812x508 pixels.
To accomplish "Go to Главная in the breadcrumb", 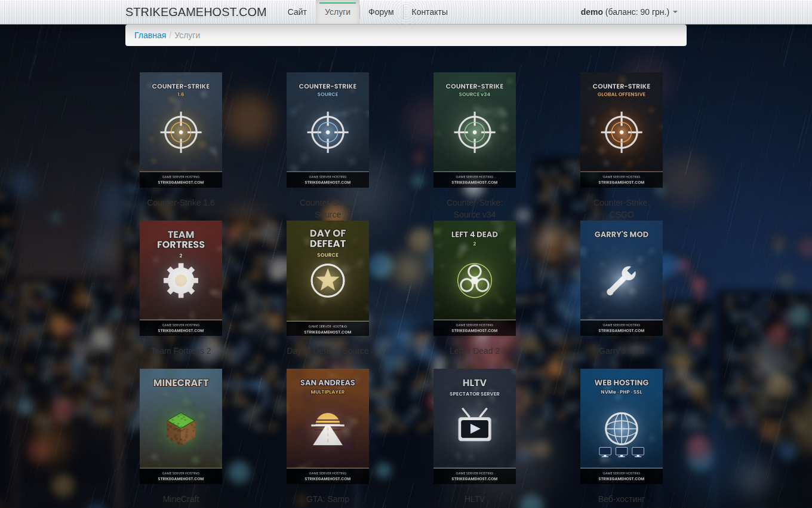I will (150, 35).
